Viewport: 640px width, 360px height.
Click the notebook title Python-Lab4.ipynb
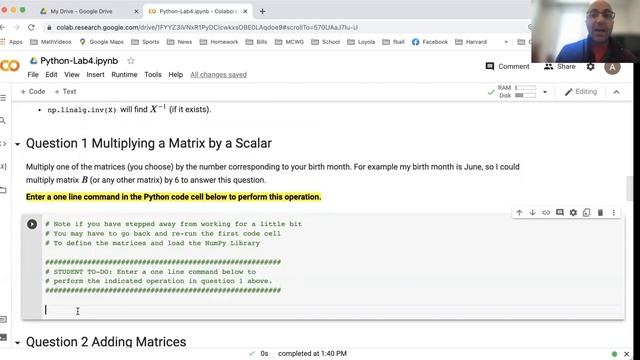point(79,61)
